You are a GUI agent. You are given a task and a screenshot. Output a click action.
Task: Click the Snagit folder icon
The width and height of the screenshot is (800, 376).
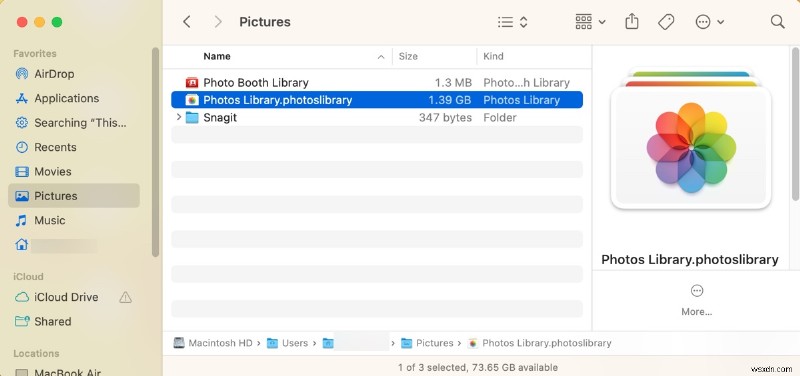pos(192,117)
